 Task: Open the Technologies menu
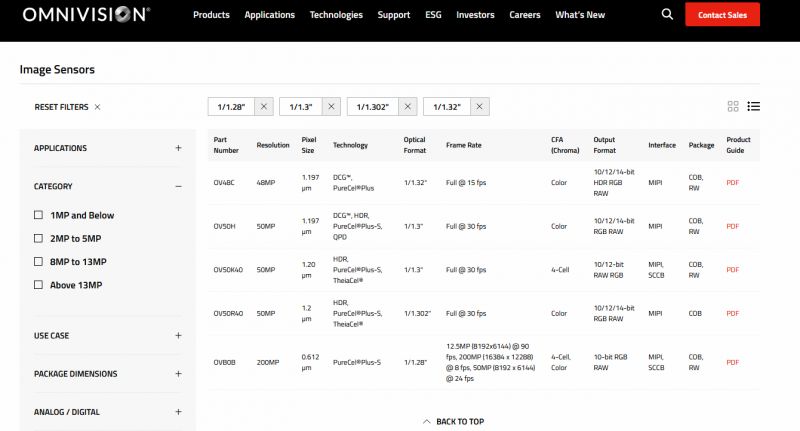click(x=336, y=15)
